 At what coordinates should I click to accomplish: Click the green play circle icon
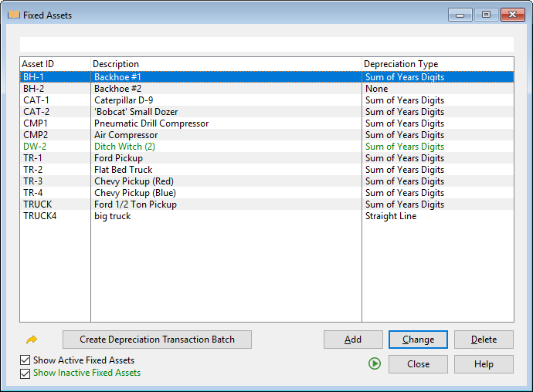375,363
